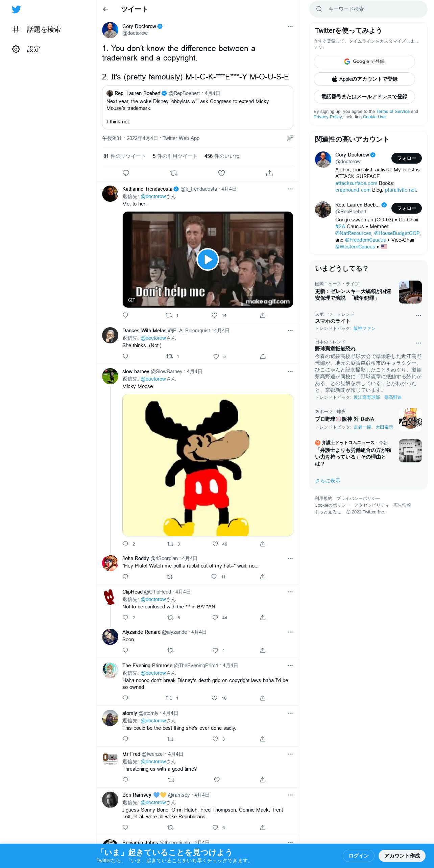Share slow barney's Micky Moose tweet

coord(263,544)
